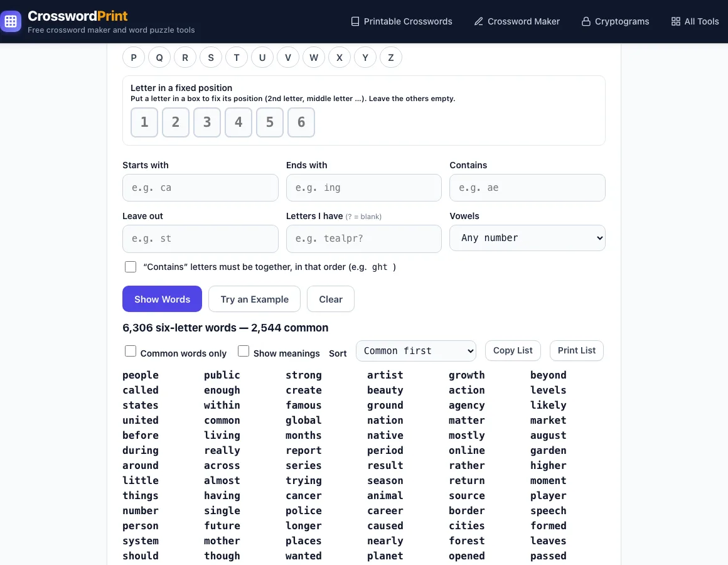Click the CrosswordPrint grid logo icon

pos(11,21)
